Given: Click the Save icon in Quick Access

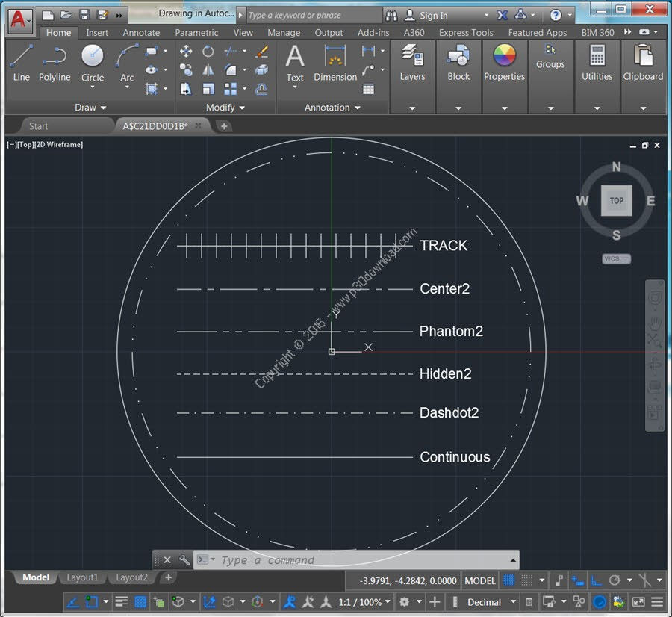Looking at the screenshot, I should [84, 15].
